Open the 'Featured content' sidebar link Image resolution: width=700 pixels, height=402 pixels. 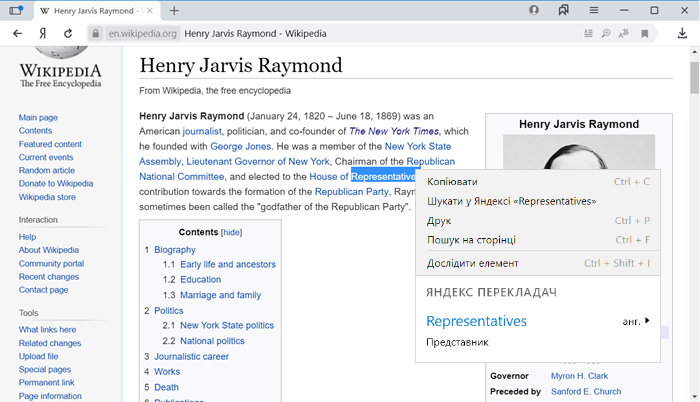pyautogui.click(x=50, y=144)
